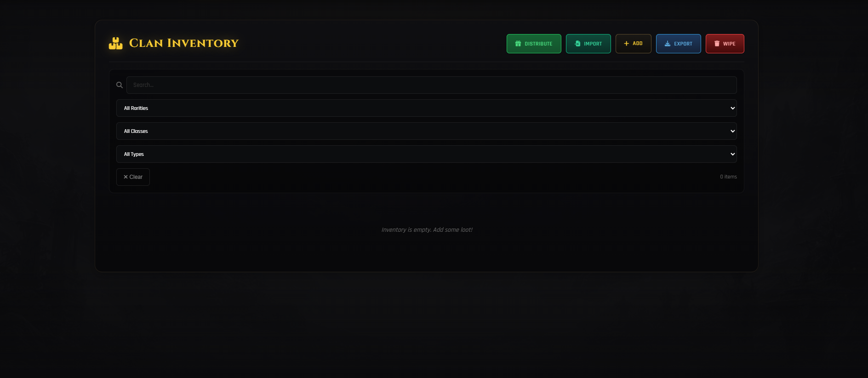Screen dimensions: 868x378
Task: Open the All Classes dropdown
Action: 426,131
